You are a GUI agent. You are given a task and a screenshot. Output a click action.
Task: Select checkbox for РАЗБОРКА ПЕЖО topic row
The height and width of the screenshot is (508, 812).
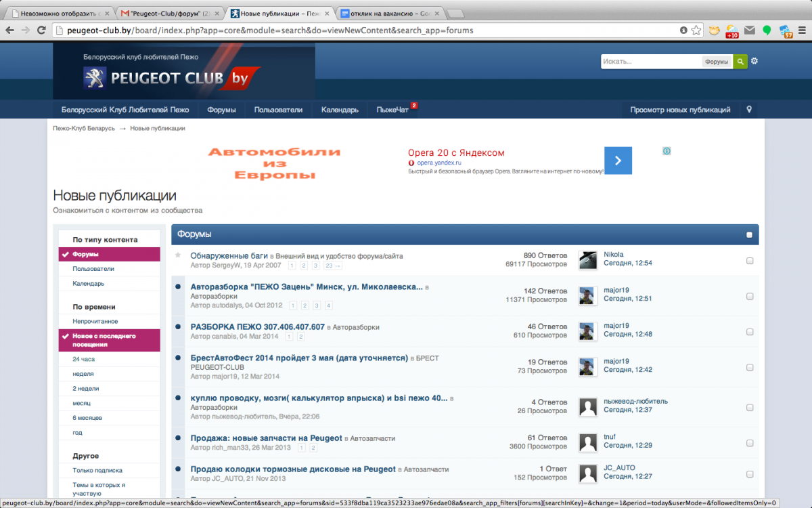(750, 332)
